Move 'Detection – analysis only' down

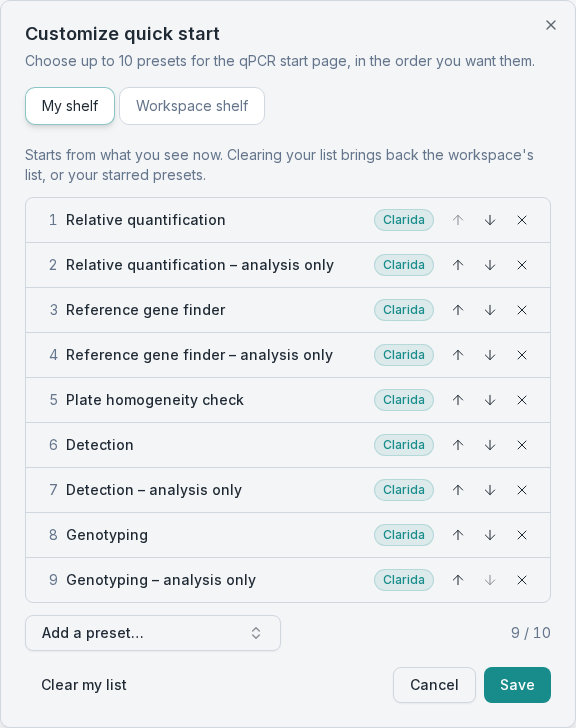pyautogui.click(x=490, y=490)
